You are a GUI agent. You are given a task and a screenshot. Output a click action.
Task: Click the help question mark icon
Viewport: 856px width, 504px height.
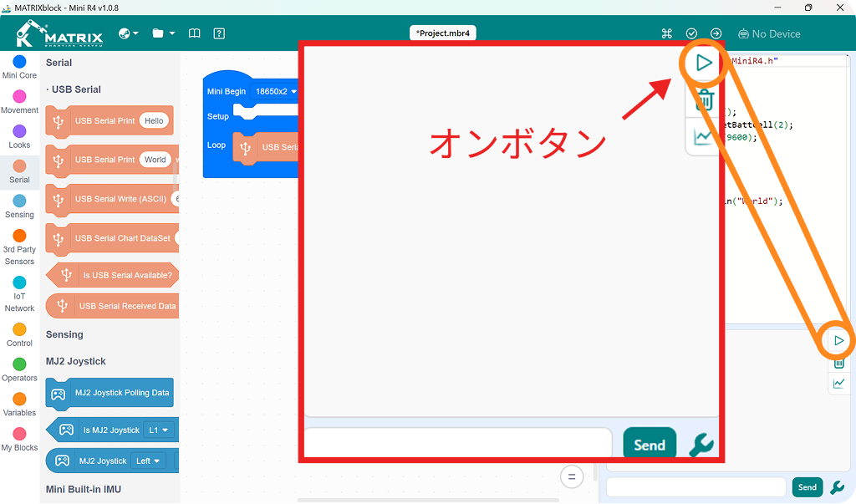tap(219, 33)
